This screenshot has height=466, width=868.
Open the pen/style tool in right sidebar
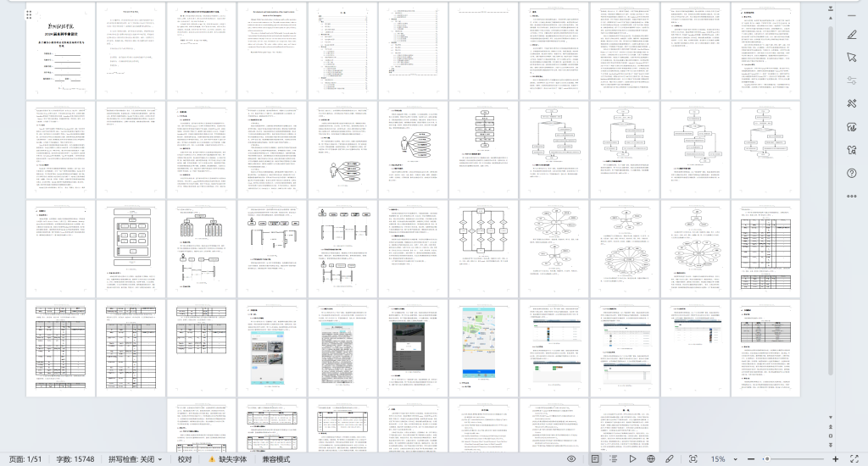click(x=852, y=35)
